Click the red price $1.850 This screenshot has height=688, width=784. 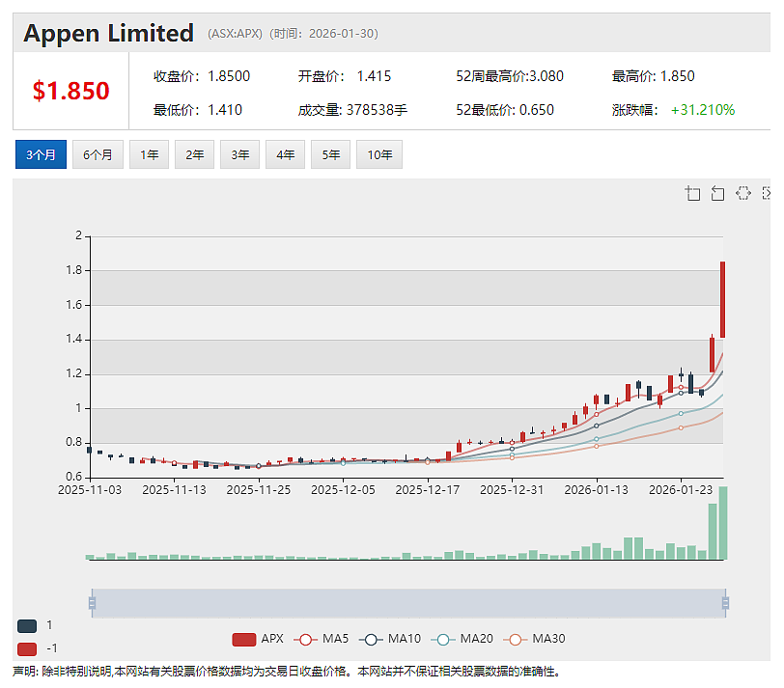(71, 91)
